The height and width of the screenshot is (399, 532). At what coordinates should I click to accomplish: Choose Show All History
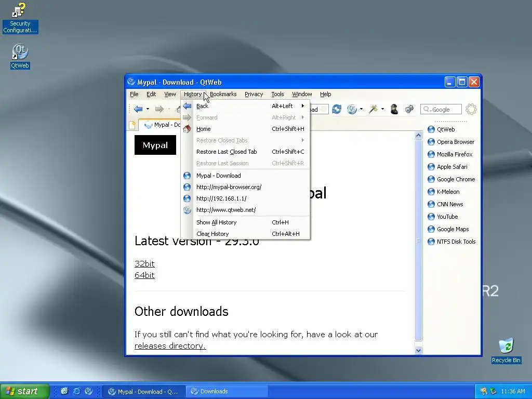tap(245, 222)
